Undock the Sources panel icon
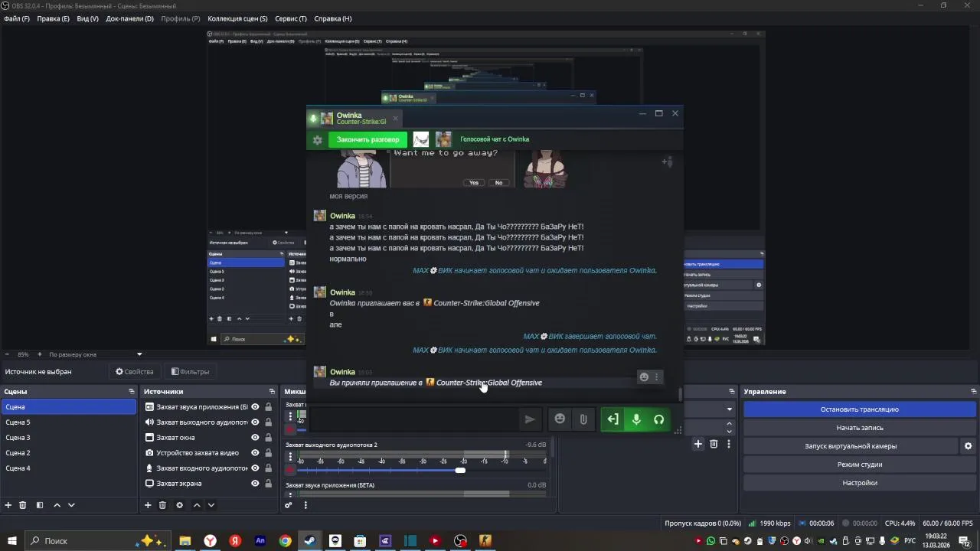980x551 pixels. point(271,392)
